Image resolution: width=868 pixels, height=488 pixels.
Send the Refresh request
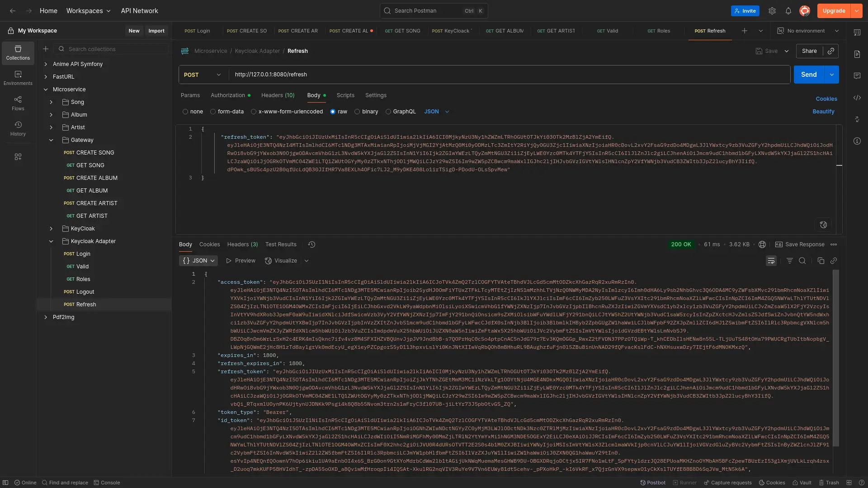[x=809, y=75]
